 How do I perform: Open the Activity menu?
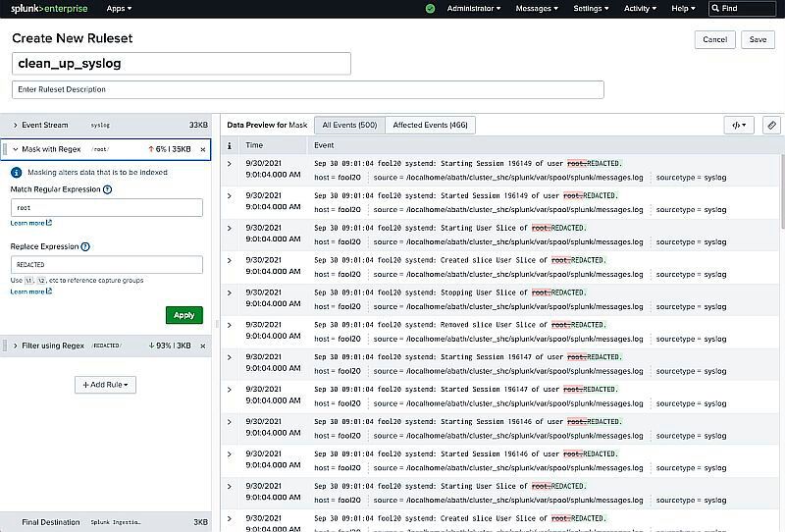640,9
